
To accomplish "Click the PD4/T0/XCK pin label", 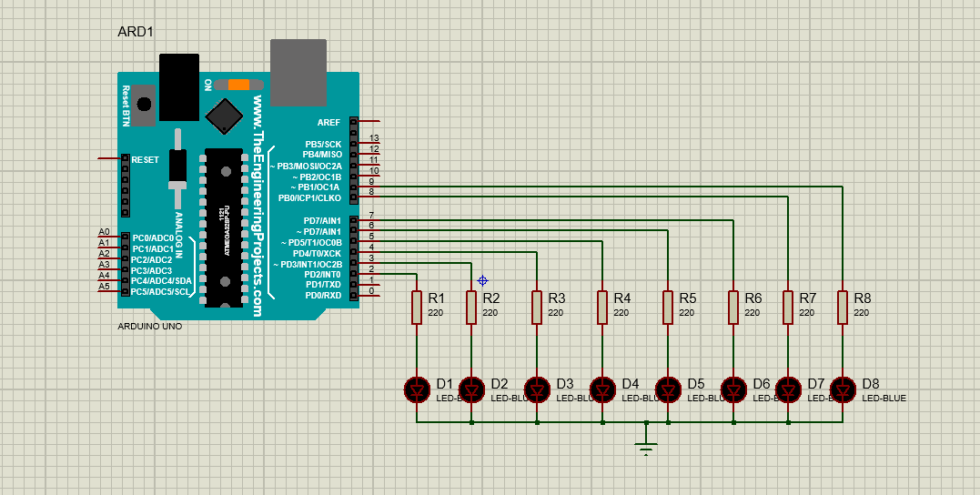I will click(x=317, y=253).
